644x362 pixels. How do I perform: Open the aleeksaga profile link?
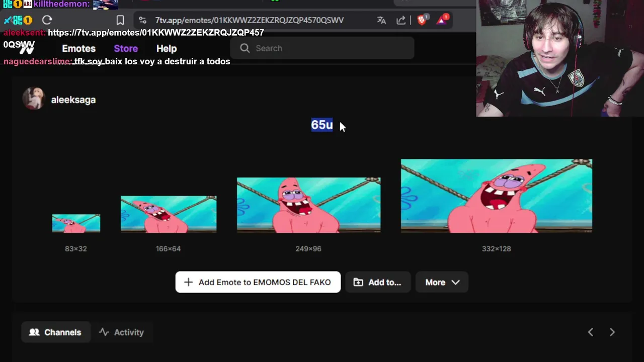coord(73,100)
